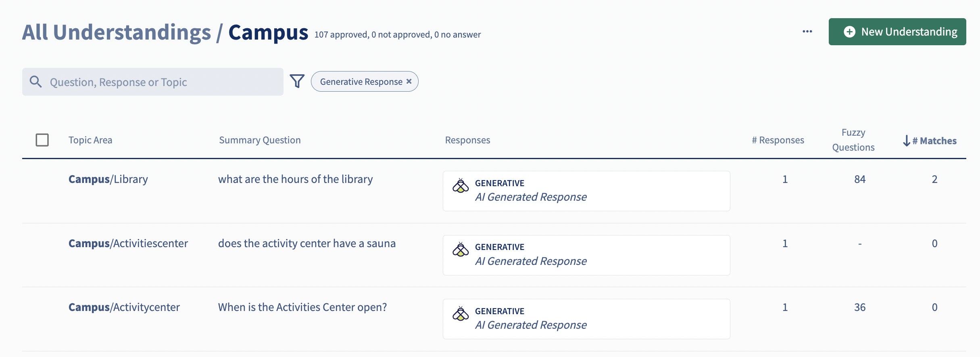
Task: Click the search magnifier icon
Action: (x=36, y=82)
